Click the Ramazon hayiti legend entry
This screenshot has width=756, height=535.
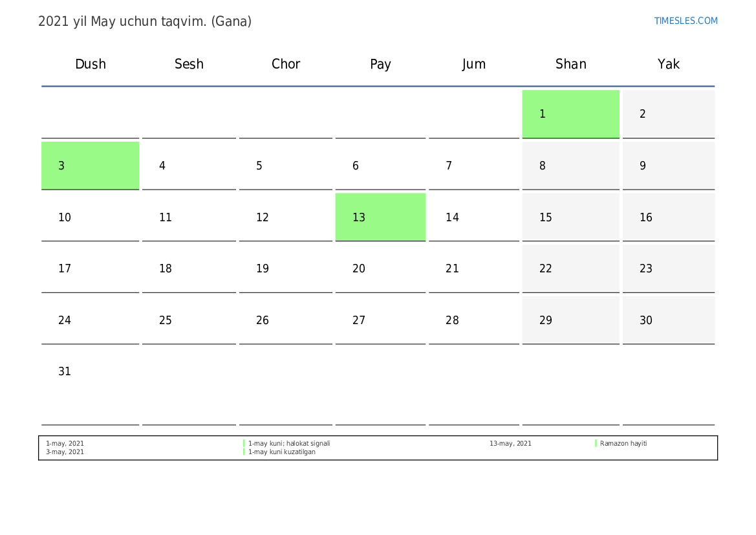[623, 443]
